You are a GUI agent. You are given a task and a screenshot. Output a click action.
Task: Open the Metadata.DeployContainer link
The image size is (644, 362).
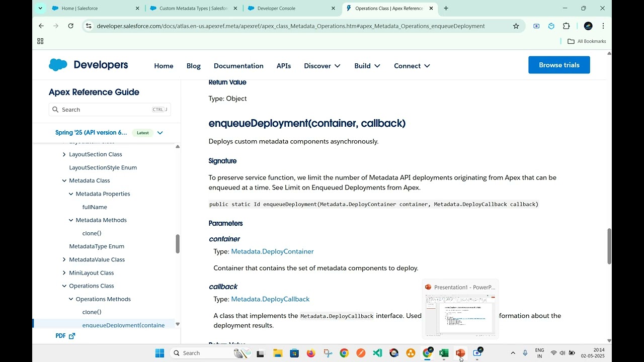[x=272, y=251]
